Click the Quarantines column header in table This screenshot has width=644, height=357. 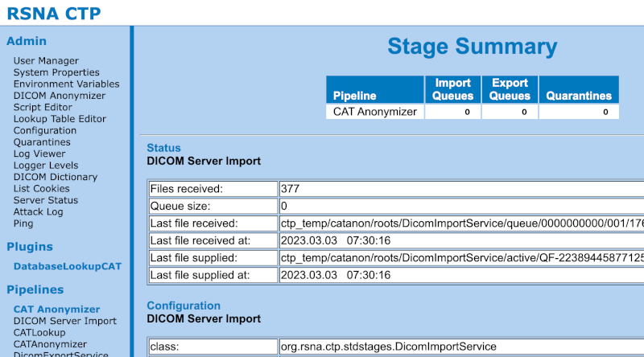[579, 89]
